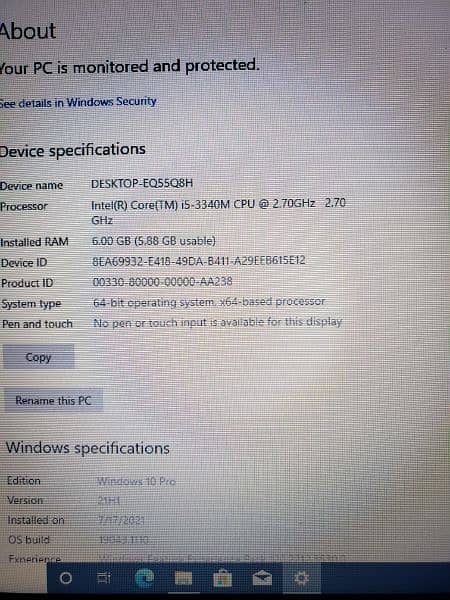Click the Copy button under device specifications
The image size is (450, 600).
[39, 357]
